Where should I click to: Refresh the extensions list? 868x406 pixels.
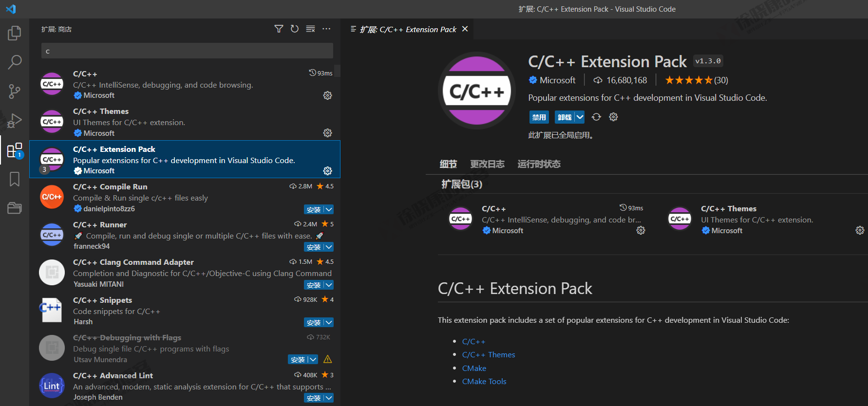(295, 29)
